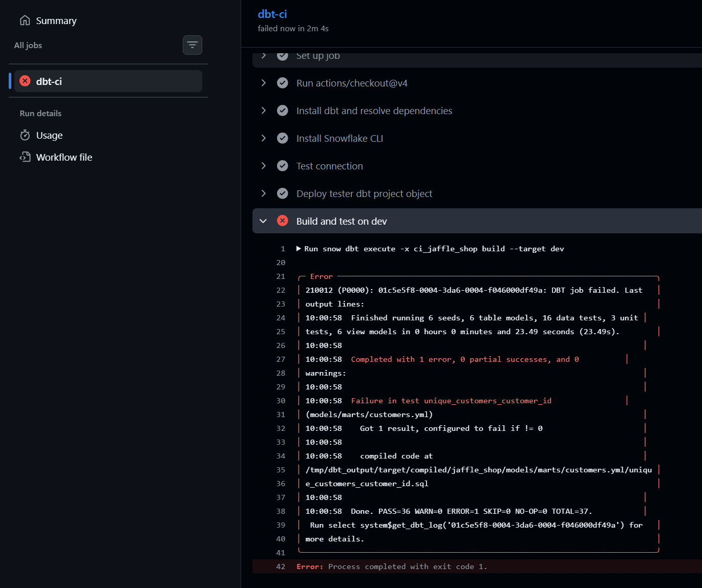Click checkmark icon for Deploy tester step
This screenshot has width=702, height=588.
(283, 193)
